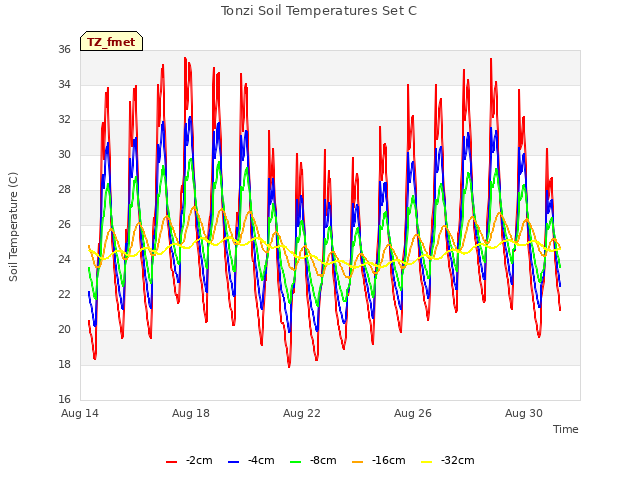Click the Aug 26 x-axis tick label
This screenshot has height=480, width=640.
tap(413, 413)
